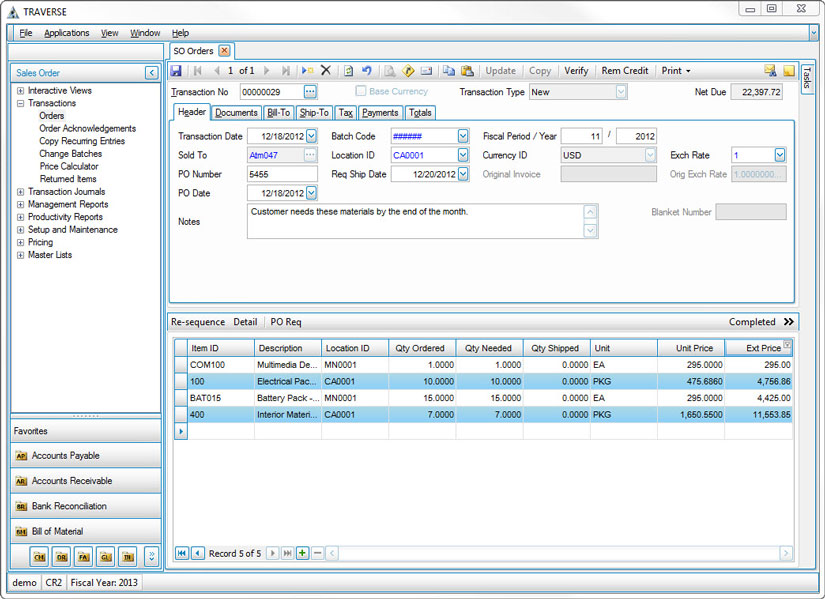Open the Exch Rate dropdown

tap(780, 155)
